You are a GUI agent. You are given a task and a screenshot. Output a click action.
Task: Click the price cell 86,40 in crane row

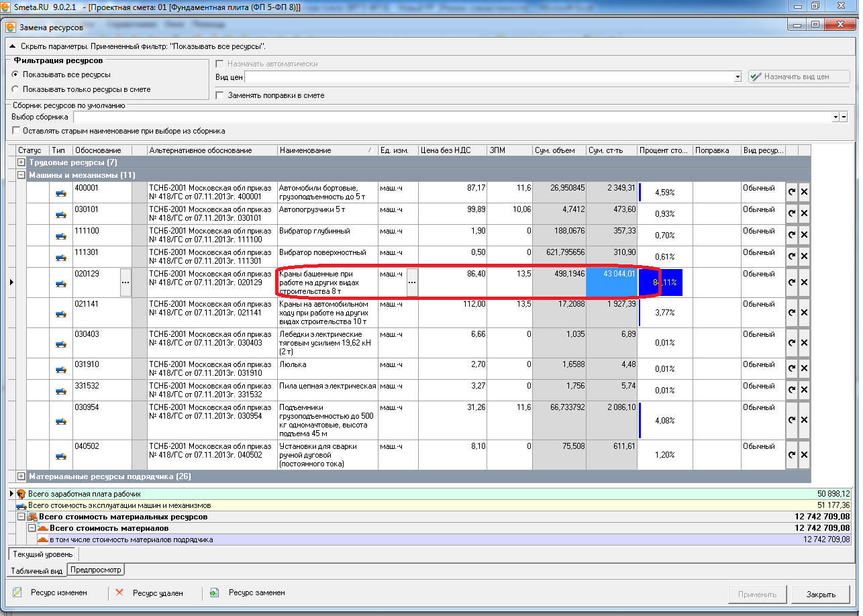coord(452,283)
